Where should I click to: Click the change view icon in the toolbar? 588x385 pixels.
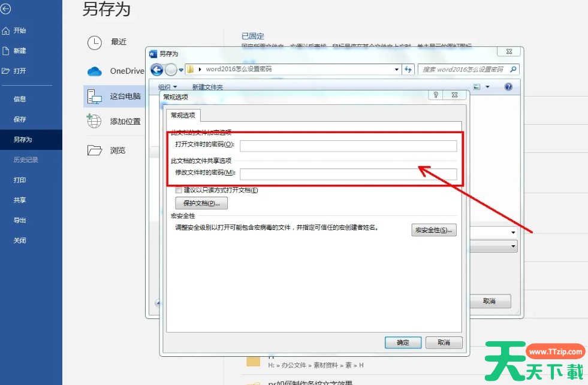pos(477,87)
